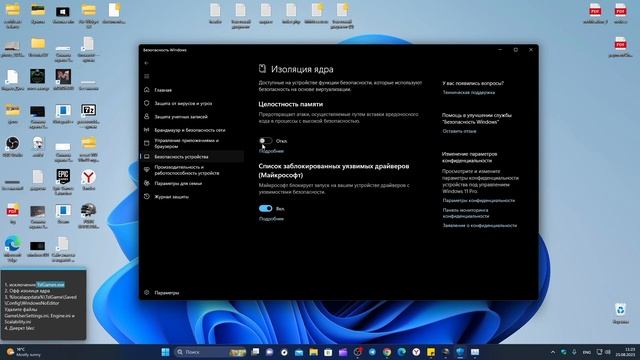Open Защита от вирусов и угроз

(183, 104)
